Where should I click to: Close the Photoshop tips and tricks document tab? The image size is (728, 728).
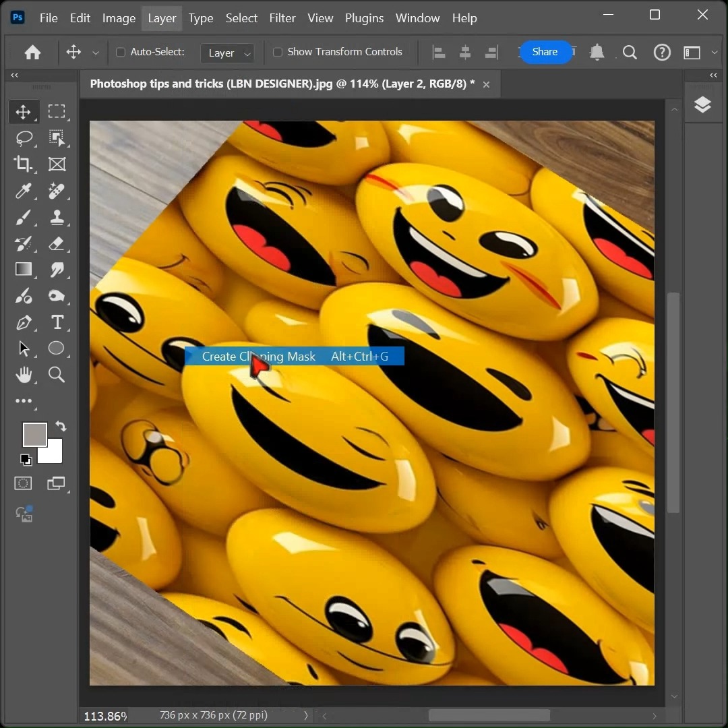486,84
